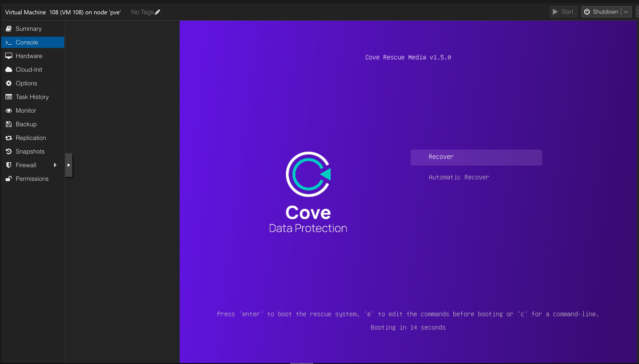Click the Snapshots history icon

click(x=9, y=151)
